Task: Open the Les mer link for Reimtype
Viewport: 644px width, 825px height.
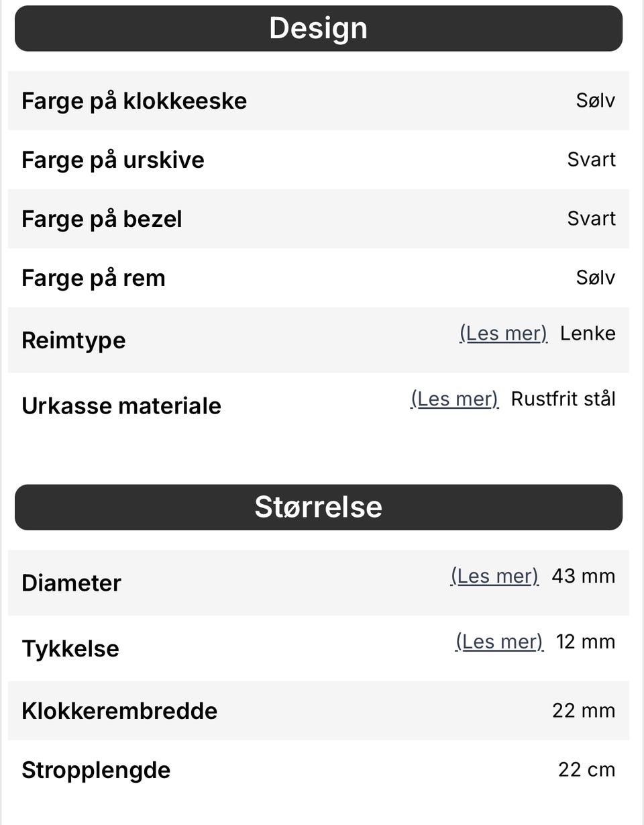Action: 503,334
